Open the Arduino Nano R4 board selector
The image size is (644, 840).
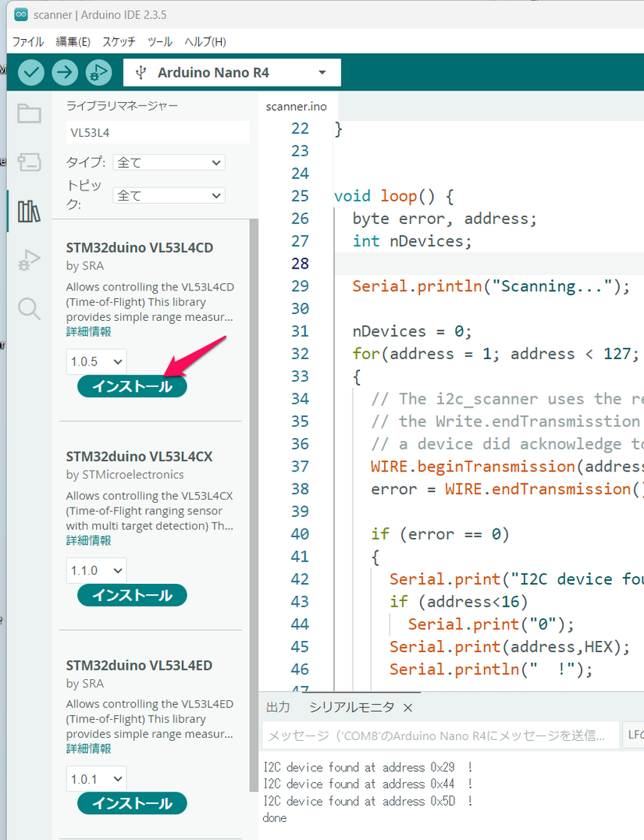coord(232,73)
